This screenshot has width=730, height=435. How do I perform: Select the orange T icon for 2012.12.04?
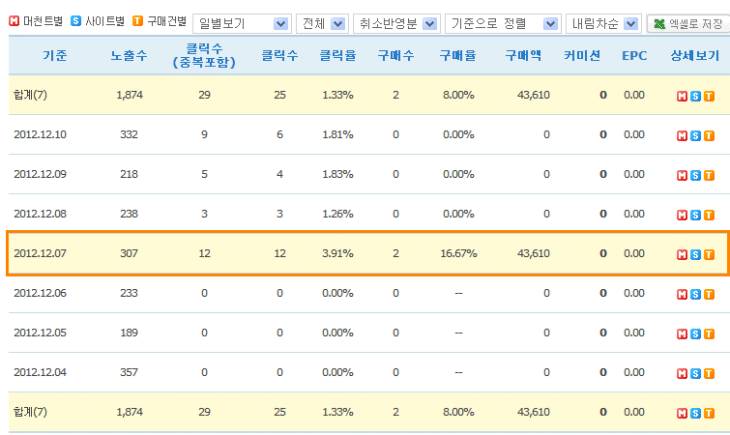click(709, 373)
